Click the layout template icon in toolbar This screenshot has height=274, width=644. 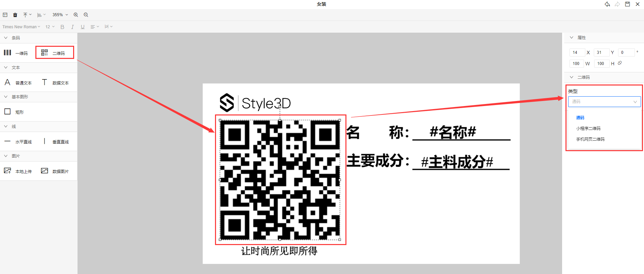coord(5,15)
